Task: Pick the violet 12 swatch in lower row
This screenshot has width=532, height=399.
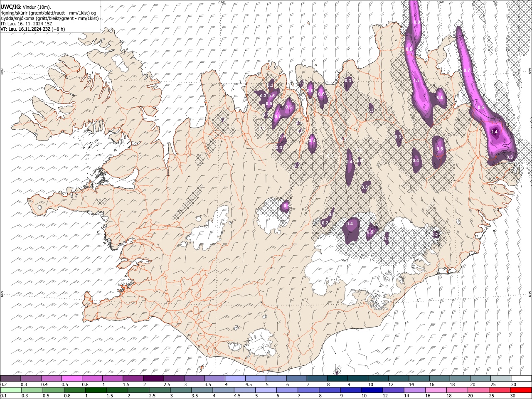Action: pos(394,390)
